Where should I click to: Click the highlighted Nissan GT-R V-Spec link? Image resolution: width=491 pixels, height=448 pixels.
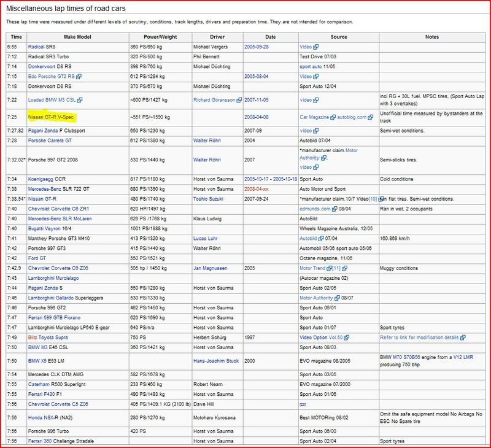[x=51, y=117]
